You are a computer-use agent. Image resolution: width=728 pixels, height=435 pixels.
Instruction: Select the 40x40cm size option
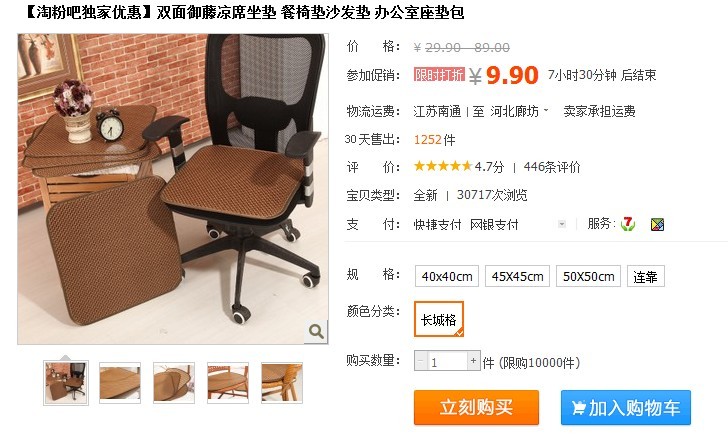[x=447, y=276]
